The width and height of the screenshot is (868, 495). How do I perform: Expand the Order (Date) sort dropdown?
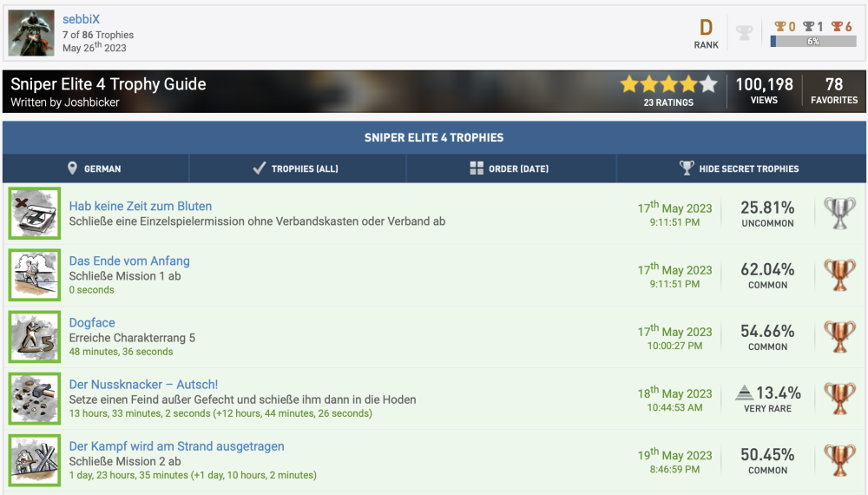pos(510,168)
